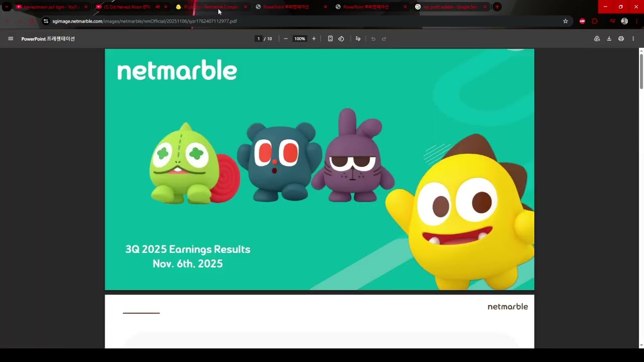Click the "Nov. 6th, 2025" date text
Viewport: 644px width, 362px height.
[x=188, y=264]
